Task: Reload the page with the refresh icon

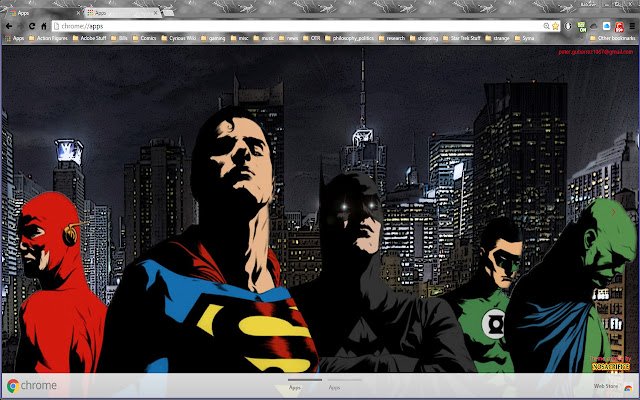Action: pyautogui.click(x=32, y=26)
